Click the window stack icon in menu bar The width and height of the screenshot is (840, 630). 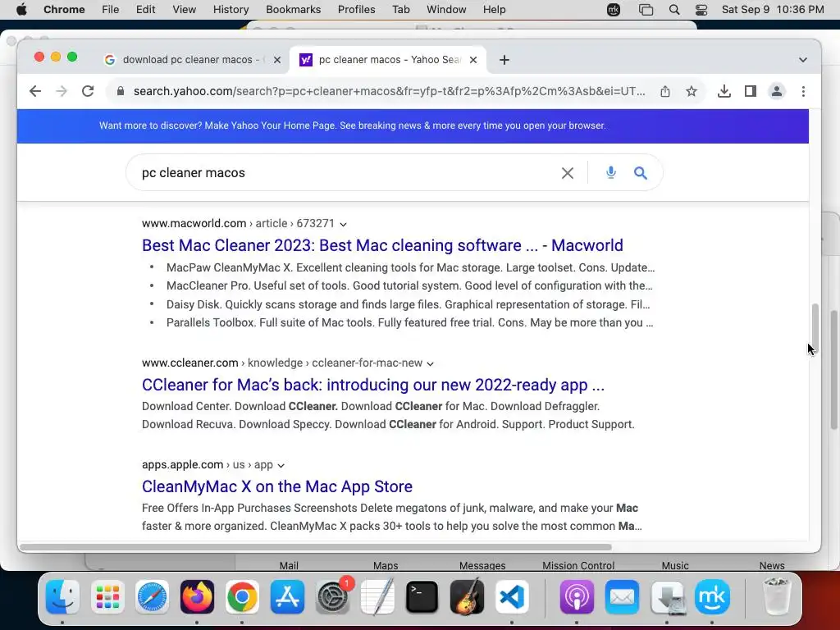click(646, 10)
